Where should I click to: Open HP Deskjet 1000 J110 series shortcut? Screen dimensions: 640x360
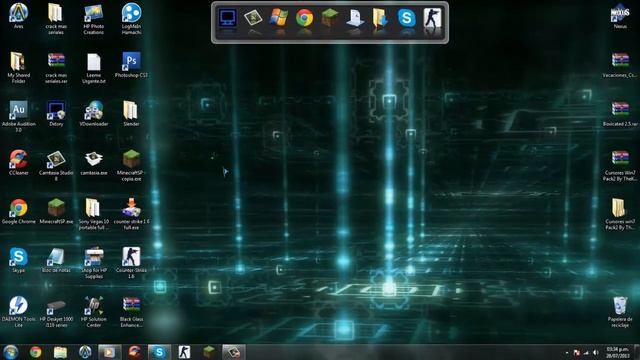coord(56,312)
